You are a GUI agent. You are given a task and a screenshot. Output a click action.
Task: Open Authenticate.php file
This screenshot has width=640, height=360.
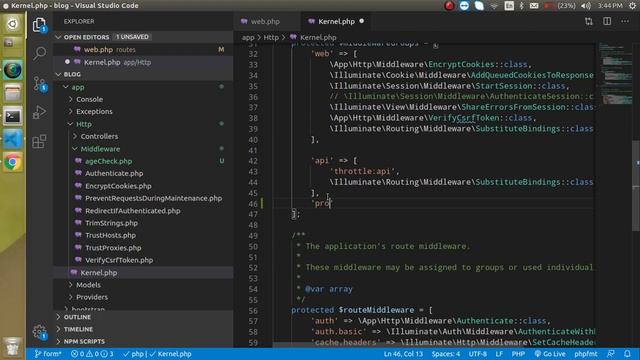point(143,173)
